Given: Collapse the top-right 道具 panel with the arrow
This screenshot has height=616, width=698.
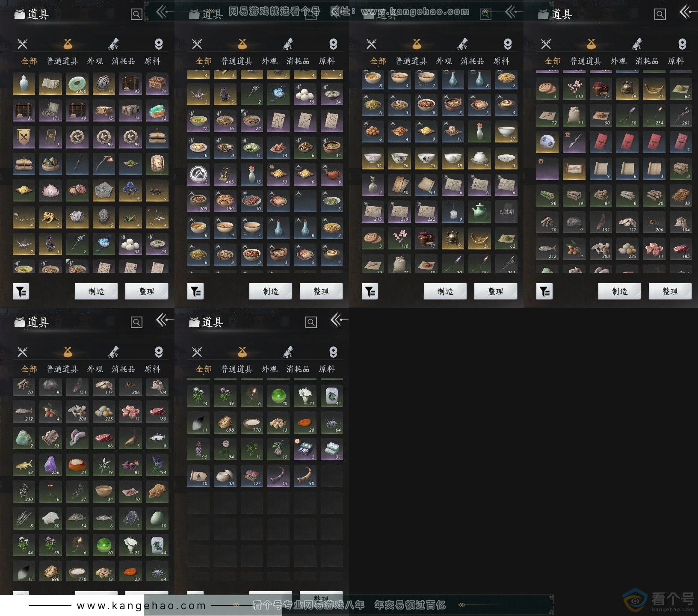Looking at the screenshot, I should tap(688, 12).
